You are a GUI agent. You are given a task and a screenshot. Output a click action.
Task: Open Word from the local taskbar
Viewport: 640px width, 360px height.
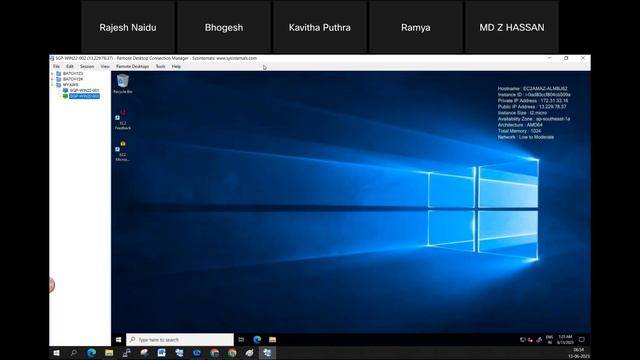162,353
